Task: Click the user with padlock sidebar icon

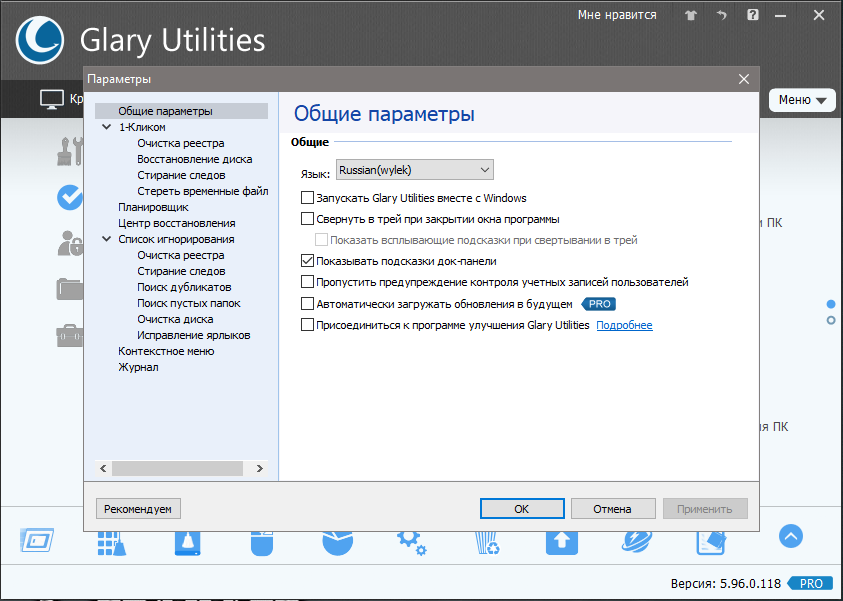Action: (70, 243)
